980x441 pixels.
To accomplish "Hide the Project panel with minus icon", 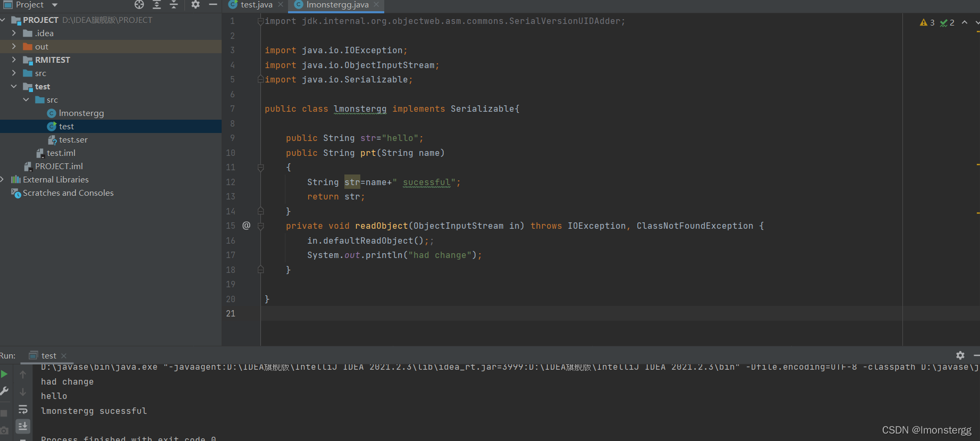I will point(213,5).
